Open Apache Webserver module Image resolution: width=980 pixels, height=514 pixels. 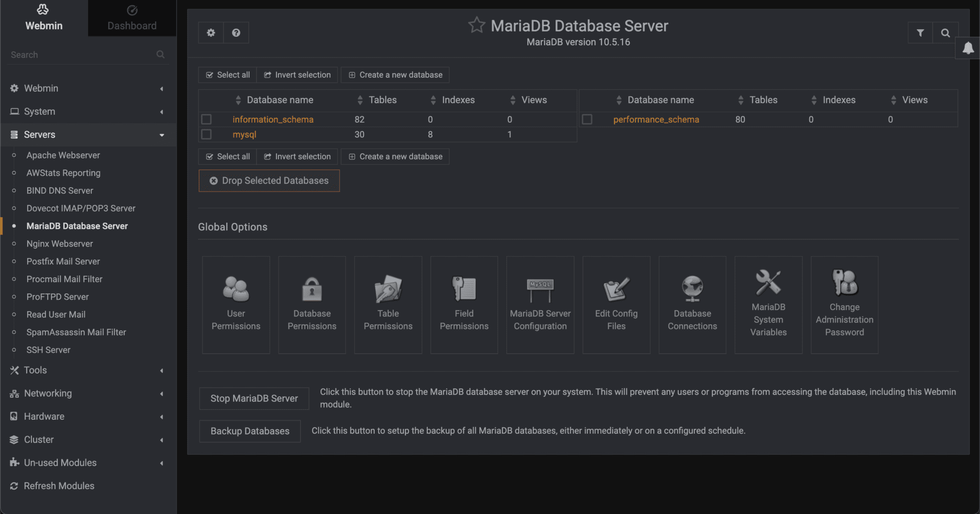tap(63, 155)
